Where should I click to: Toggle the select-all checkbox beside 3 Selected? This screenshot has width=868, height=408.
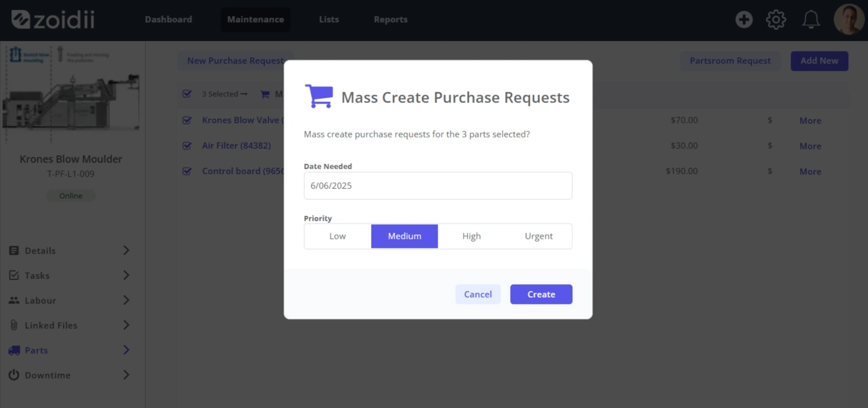coord(187,94)
